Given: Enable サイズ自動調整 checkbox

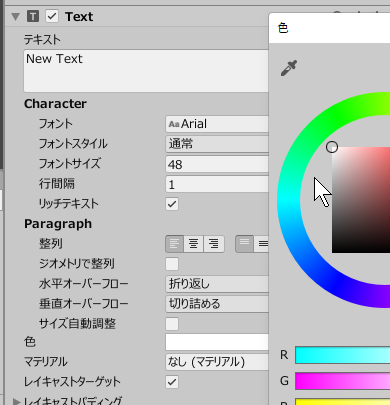Looking at the screenshot, I should click(x=172, y=324).
